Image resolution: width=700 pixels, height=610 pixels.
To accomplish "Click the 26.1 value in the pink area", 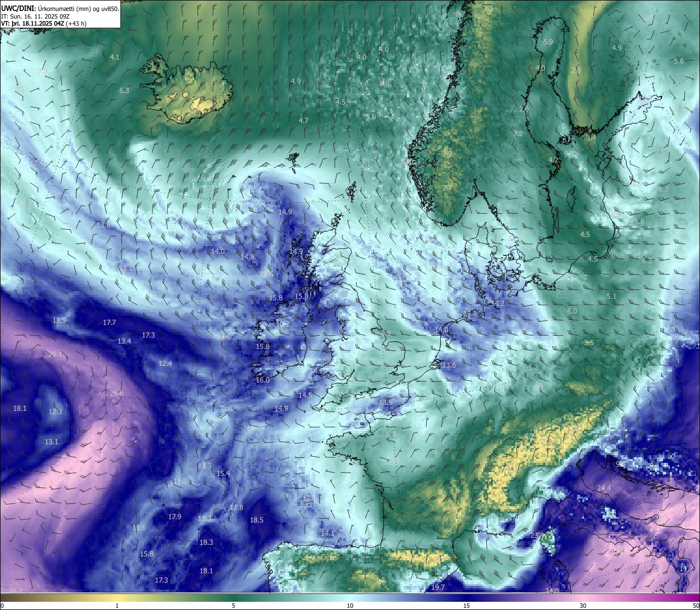I will (55, 355).
